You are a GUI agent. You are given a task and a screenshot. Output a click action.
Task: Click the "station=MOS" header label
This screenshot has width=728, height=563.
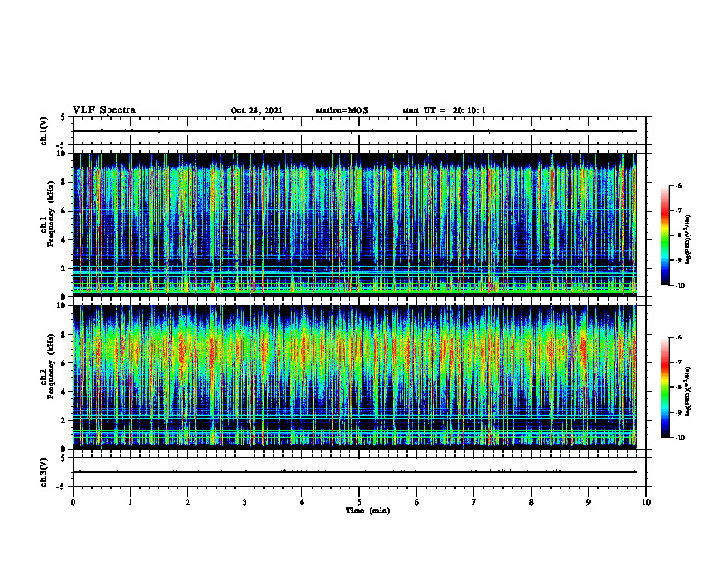[x=342, y=110]
